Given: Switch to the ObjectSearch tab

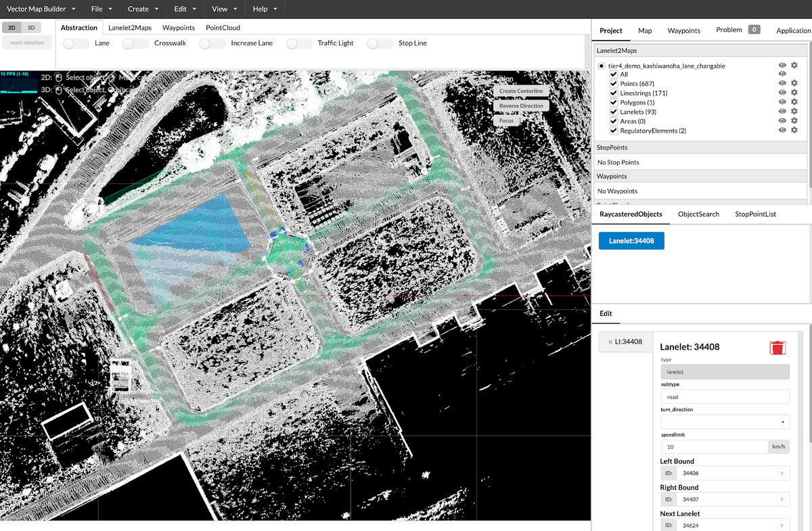Looking at the screenshot, I should tap(698, 214).
